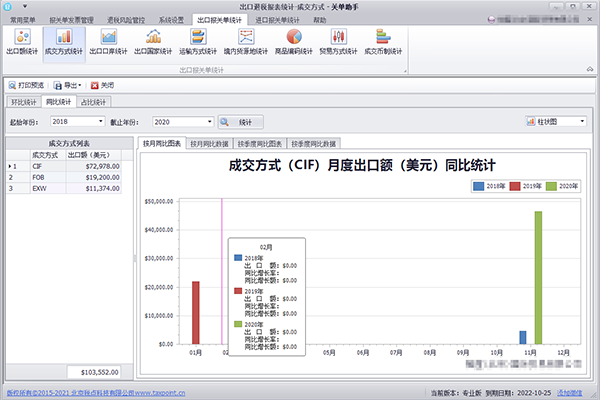
Task: Click the 统计 search button
Action: point(241,122)
